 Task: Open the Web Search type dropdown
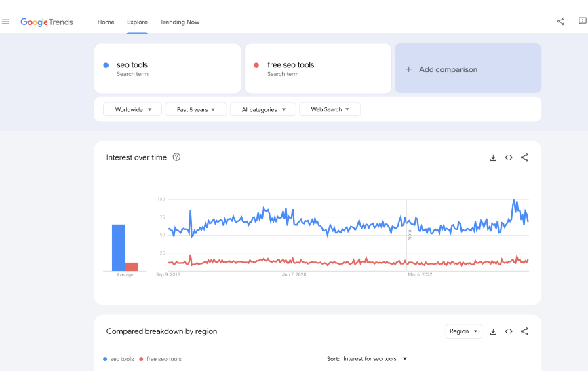tap(330, 109)
